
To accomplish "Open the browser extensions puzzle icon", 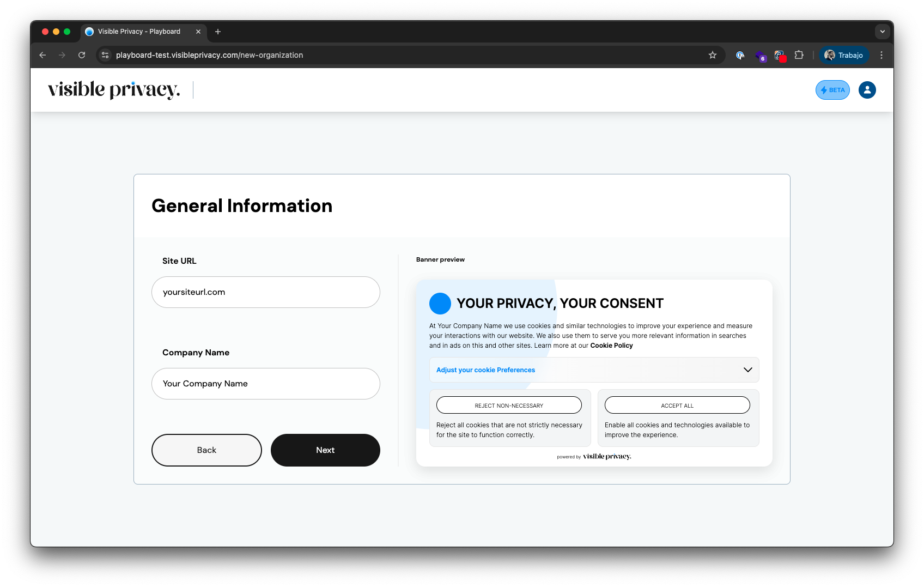I will tap(799, 55).
